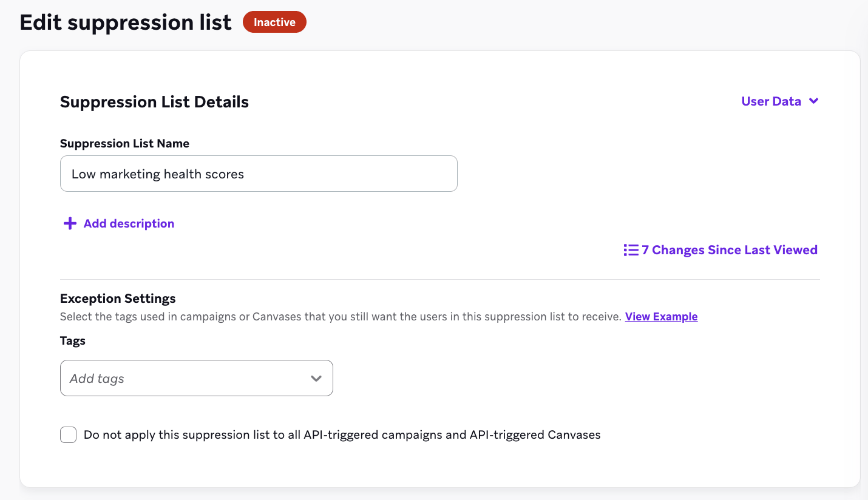This screenshot has width=868, height=500.
Task: Click the plus icon beside Add description
Action: (70, 223)
